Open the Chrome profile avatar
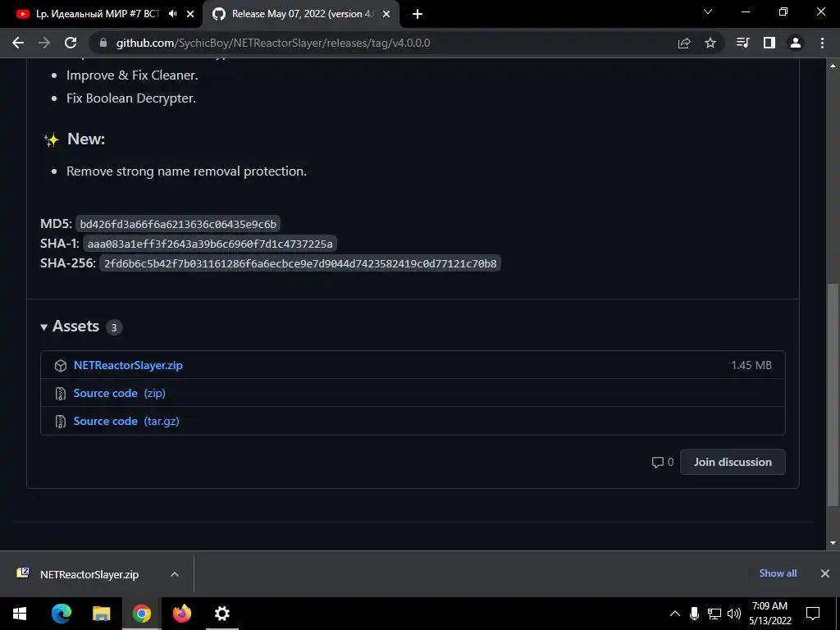Image resolution: width=840 pixels, height=630 pixels. [796, 43]
